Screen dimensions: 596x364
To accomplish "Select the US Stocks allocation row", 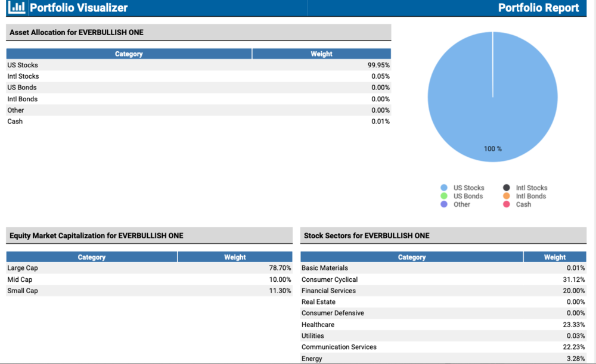I will (x=198, y=65).
